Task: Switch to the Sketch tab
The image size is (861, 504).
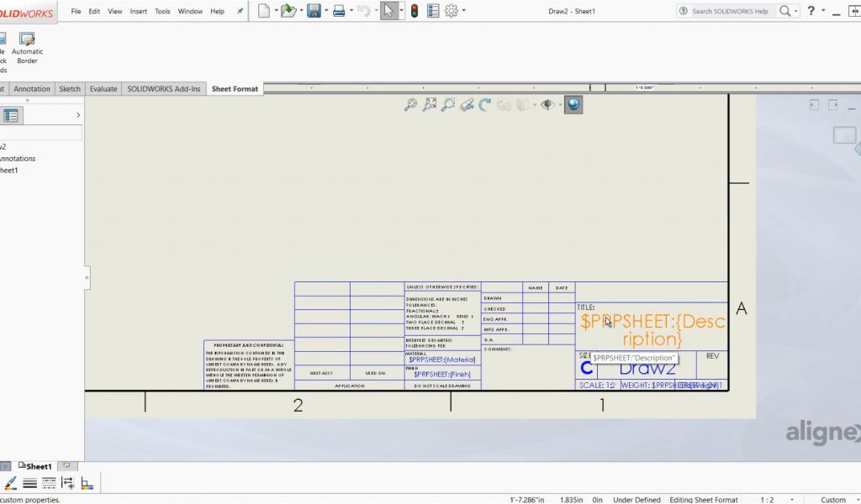Action: pos(70,88)
